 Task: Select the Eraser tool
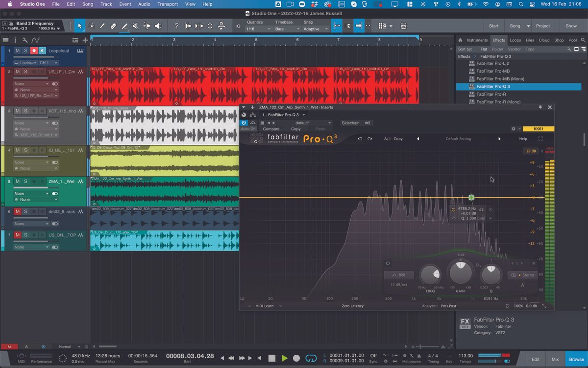pos(113,26)
